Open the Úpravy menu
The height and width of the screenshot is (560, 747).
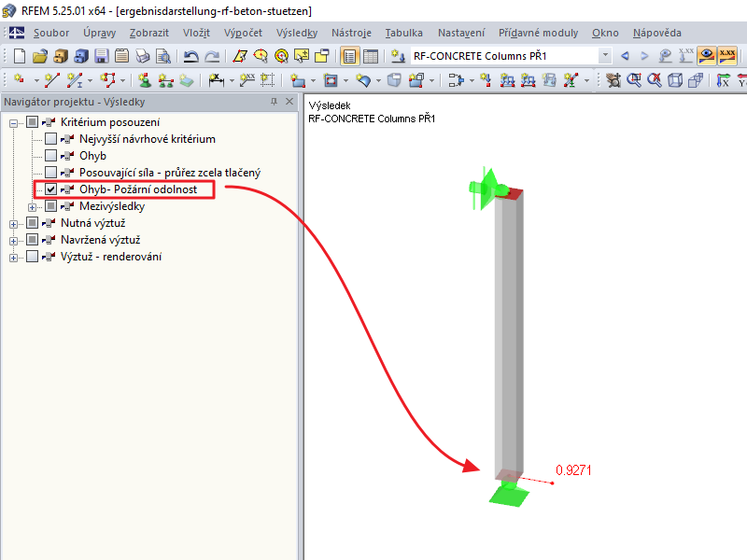pyautogui.click(x=99, y=33)
